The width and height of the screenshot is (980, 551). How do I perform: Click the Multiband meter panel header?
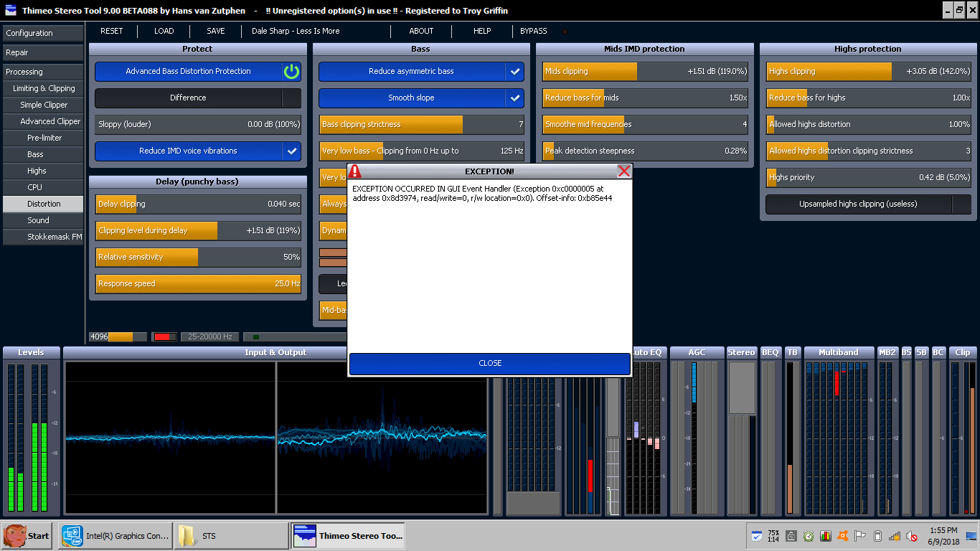pos(838,352)
